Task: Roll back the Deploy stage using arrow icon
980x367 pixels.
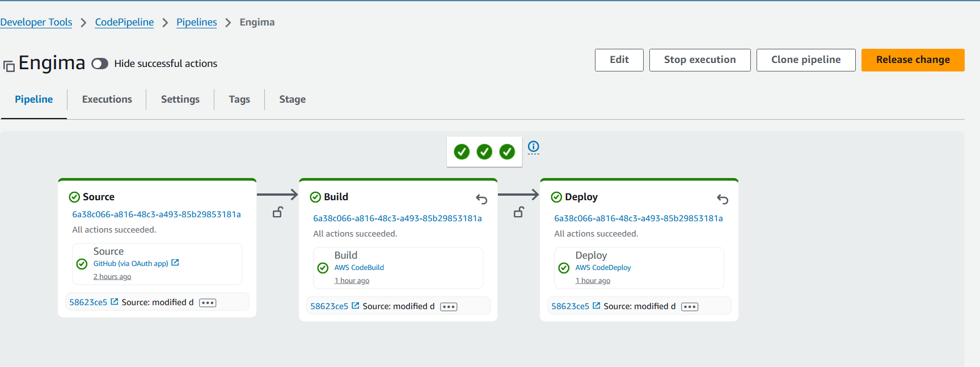Action: coord(723,199)
